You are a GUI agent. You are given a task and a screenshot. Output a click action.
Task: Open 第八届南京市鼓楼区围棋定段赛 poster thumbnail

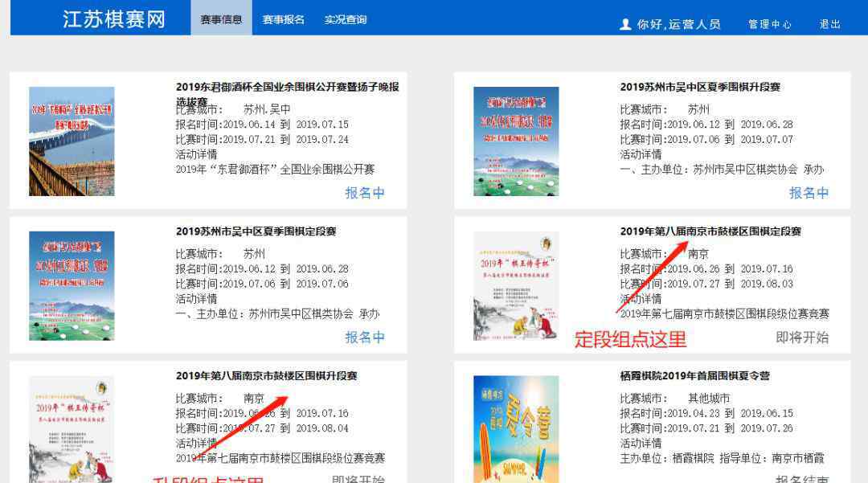tap(516, 285)
